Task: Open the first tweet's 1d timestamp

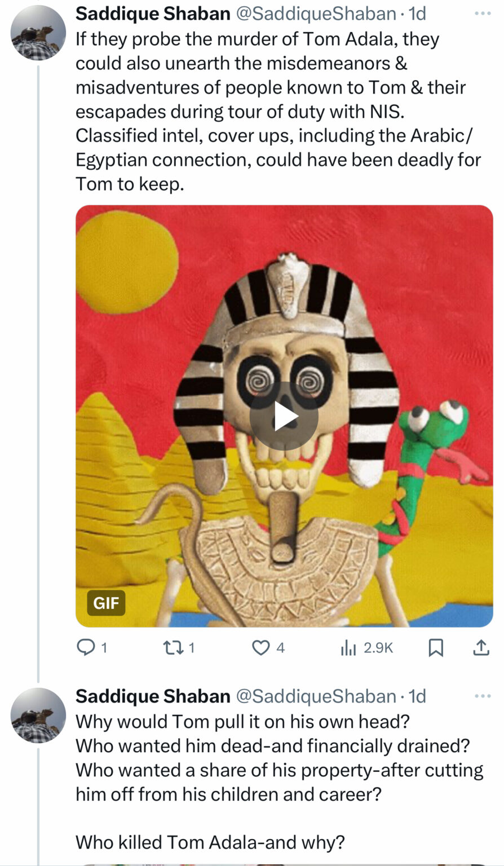Action: [417, 14]
